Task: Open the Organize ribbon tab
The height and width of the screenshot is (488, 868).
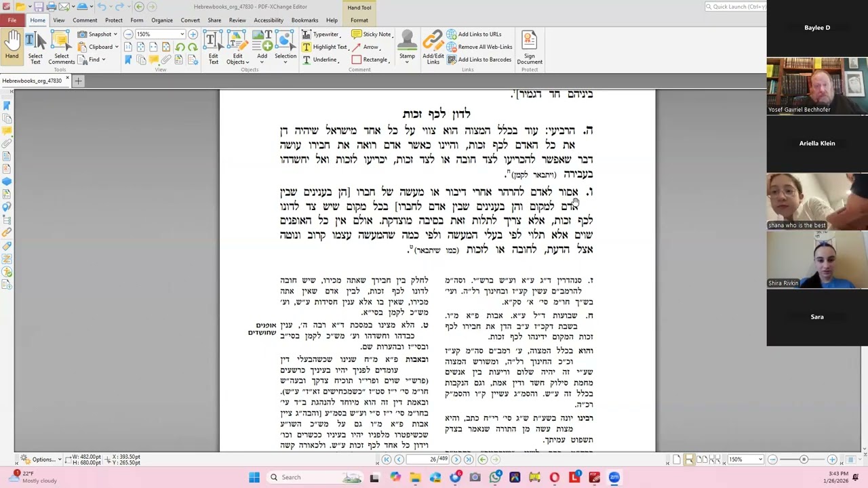Action: click(161, 20)
